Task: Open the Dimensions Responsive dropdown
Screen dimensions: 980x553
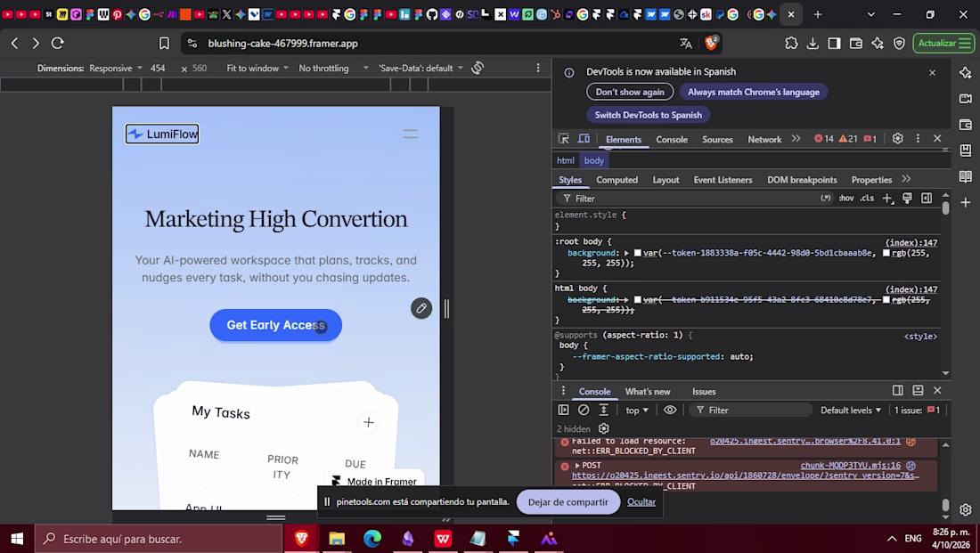Action: pyautogui.click(x=116, y=68)
